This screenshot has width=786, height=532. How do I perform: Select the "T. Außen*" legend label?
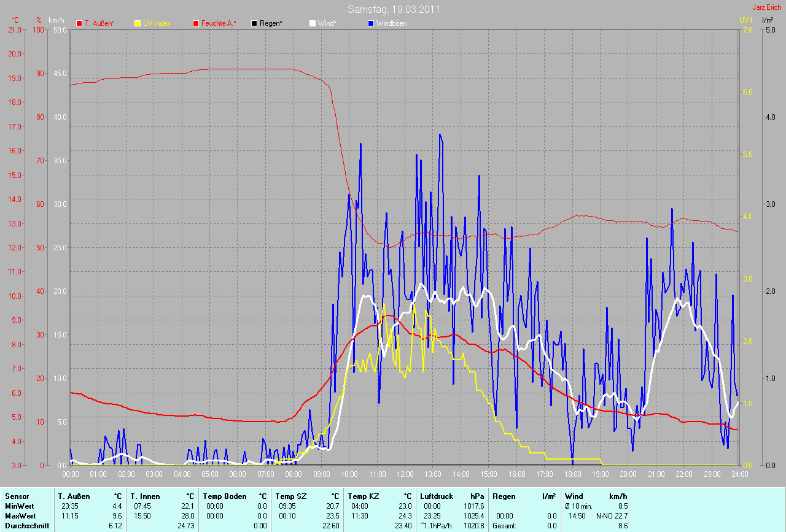click(99, 23)
